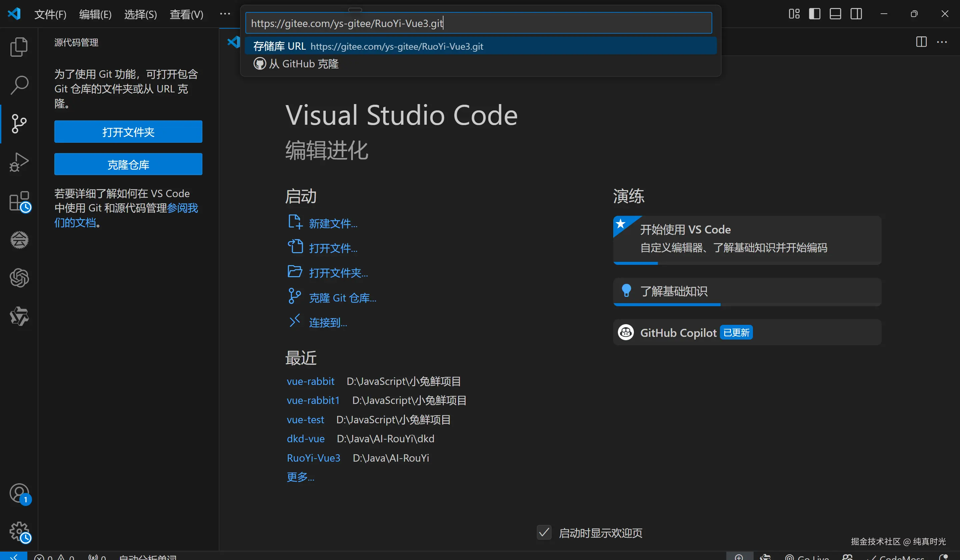
Task: Open the ChatGPT extension icon in sidebar
Action: click(x=19, y=278)
